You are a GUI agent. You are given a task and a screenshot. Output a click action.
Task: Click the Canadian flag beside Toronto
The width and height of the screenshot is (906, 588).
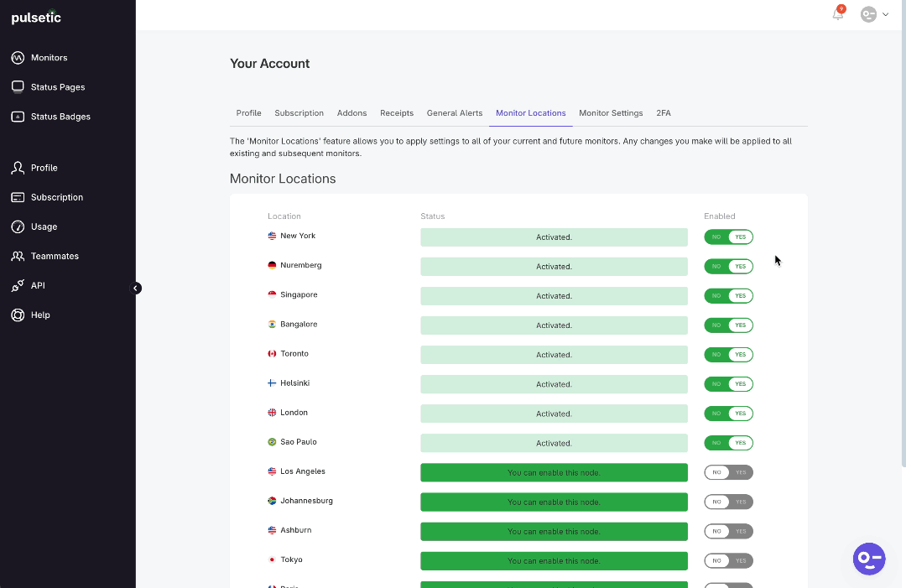tap(272, 353)
